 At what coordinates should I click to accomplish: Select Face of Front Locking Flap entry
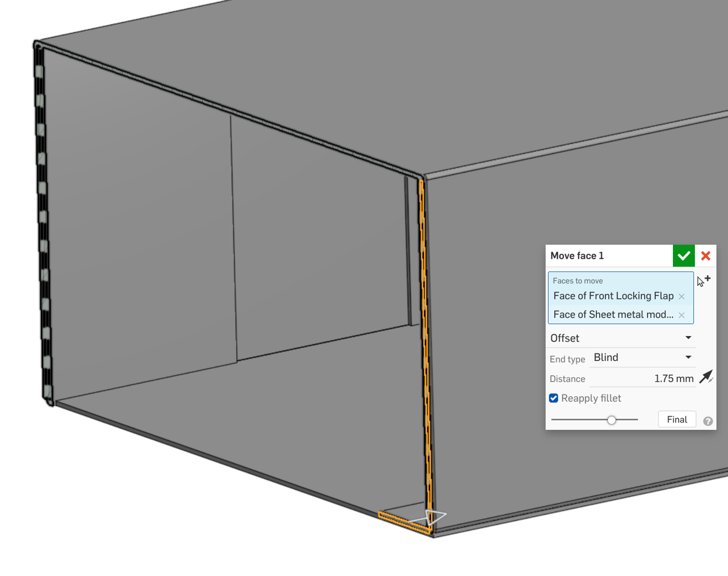pos(613,296)
